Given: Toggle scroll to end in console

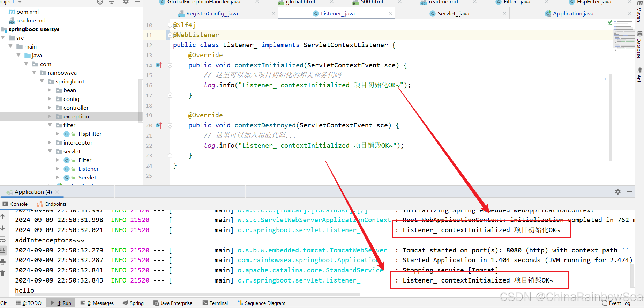Looking at the screenshot, I should [x=3, y=250].
